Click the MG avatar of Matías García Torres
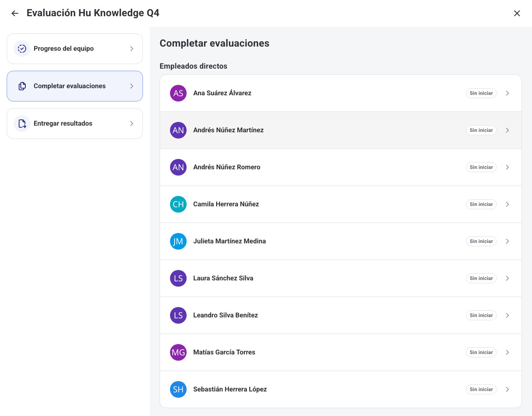 pyautogui.click(x=178, y=352)
